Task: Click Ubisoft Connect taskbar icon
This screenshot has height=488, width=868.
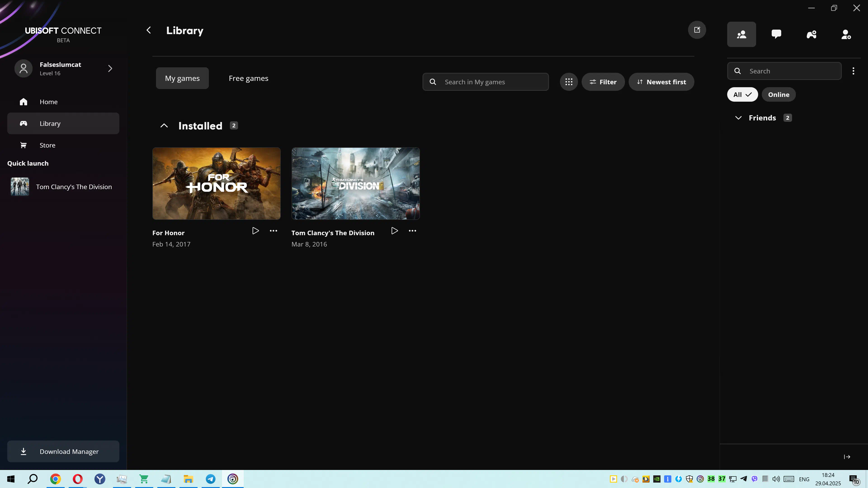Action: (x=233, y=479)
